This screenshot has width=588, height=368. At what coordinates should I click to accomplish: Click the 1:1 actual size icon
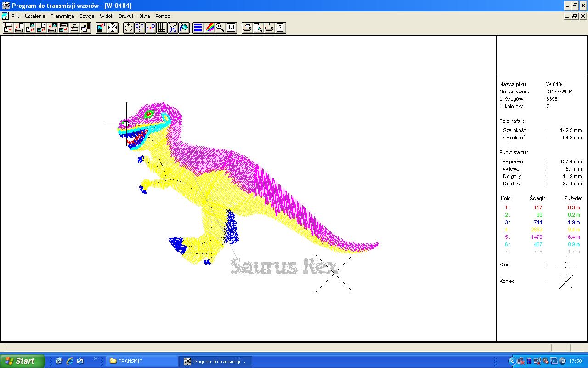point(231,28)
